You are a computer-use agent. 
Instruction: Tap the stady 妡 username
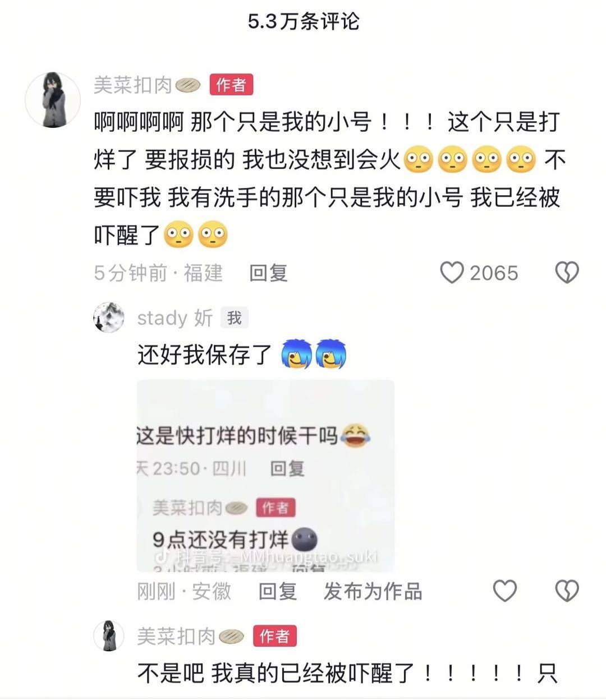175,318
